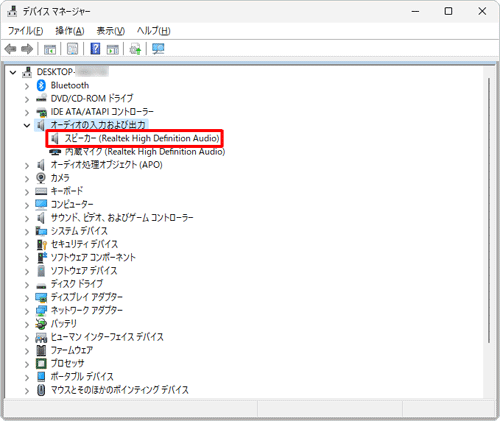This screenshot has height=421, width=500.
Task: Click the Update driver toolbar icon
Action: [x=135, y=49]
